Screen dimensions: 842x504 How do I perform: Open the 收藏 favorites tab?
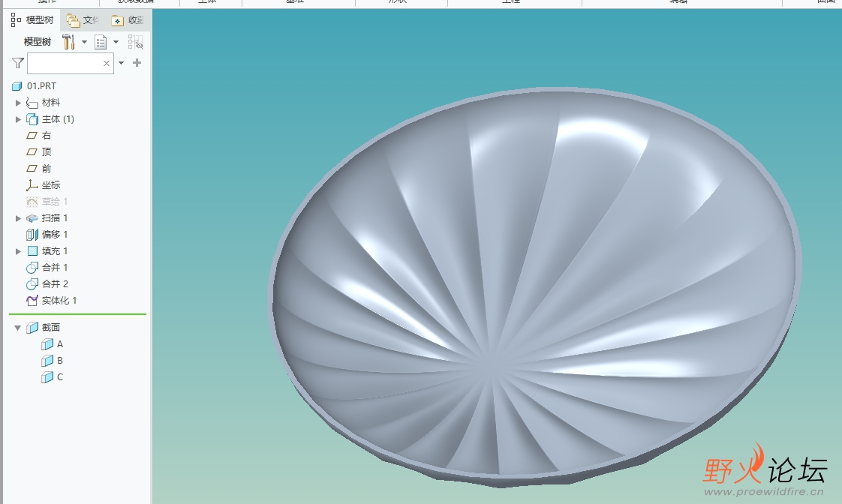coord(128,20)
